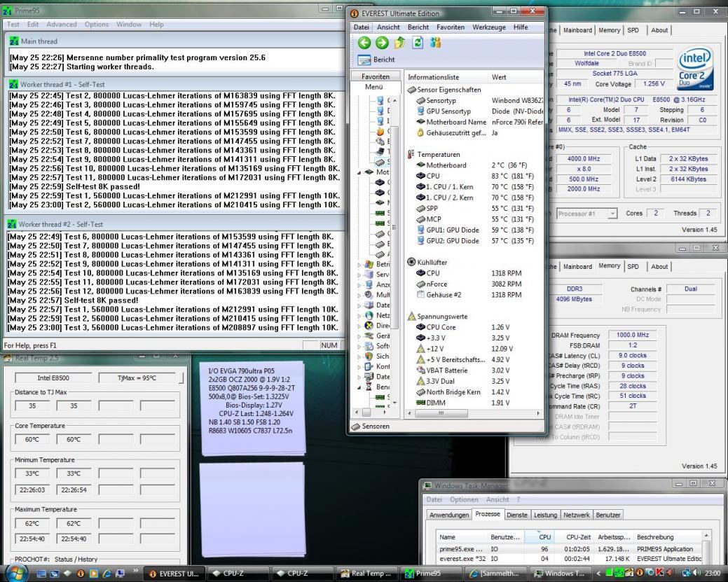Select the Sensor Eigenschaften group header
The height and width of the screenshot is (582, 728).
[x=444, y=90]
